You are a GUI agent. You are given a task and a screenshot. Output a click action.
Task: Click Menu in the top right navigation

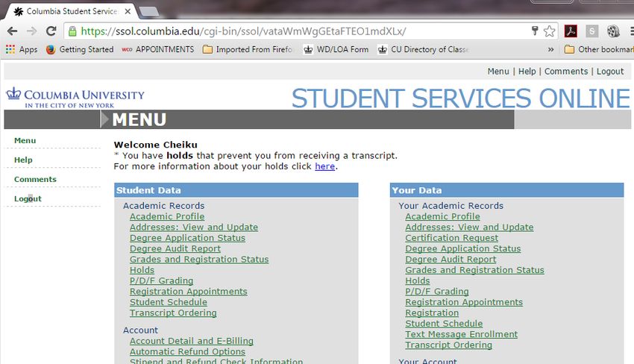tap(498, 71)
